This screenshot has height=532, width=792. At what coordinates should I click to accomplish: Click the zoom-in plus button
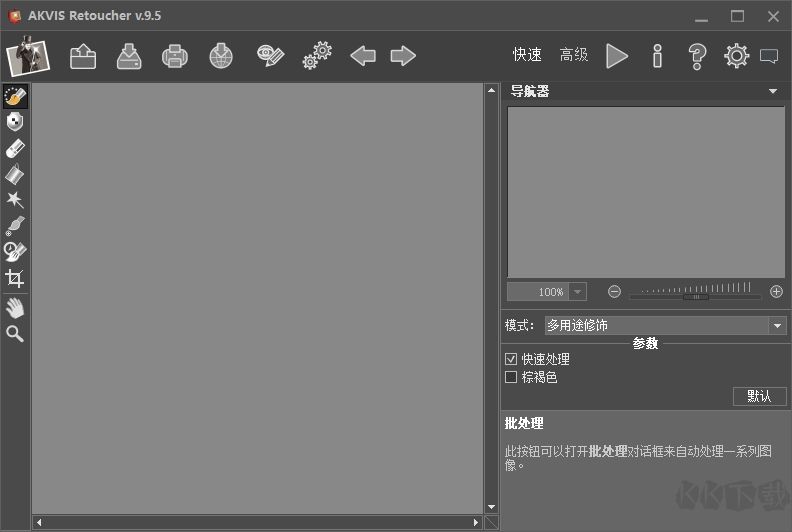point(776,292)
